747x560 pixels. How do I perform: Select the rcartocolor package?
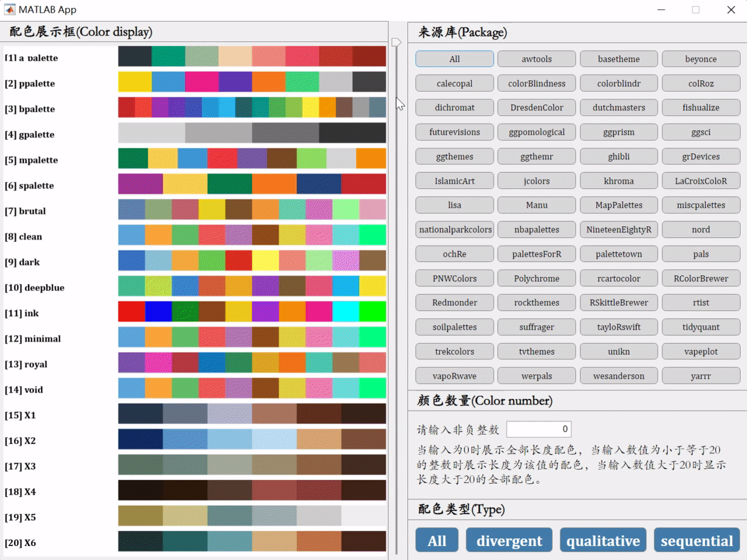click(x=619, y=278)
